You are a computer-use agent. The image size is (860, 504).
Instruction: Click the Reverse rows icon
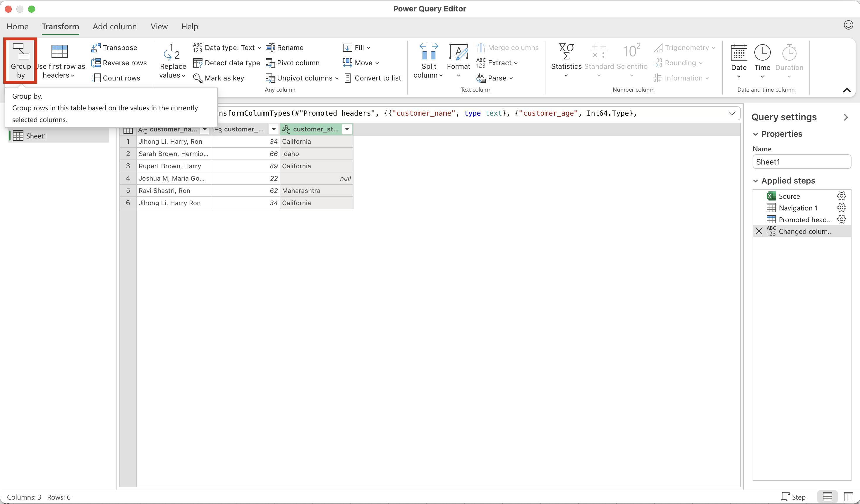96,63
